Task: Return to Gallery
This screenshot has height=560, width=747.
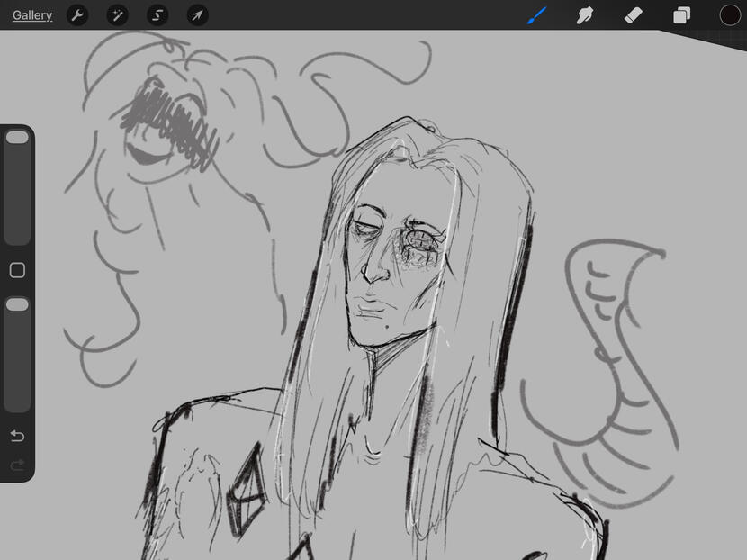Action: tap(32, 15)
